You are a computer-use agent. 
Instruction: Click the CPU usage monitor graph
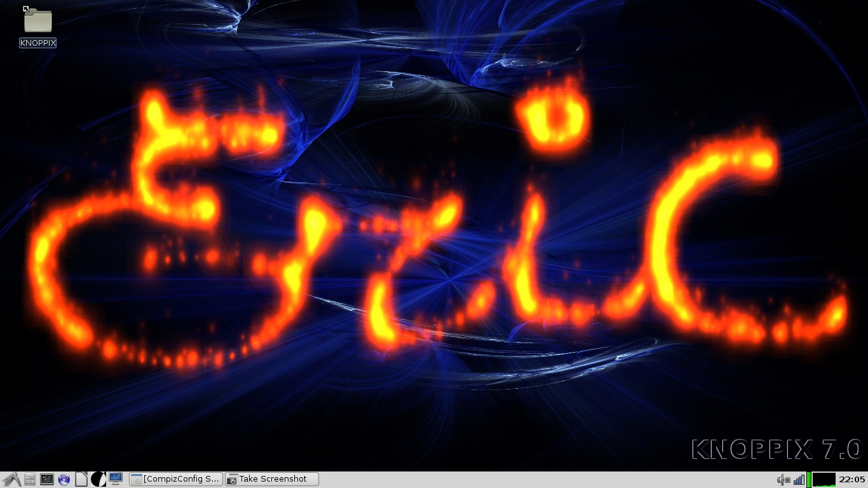[824, 480]
